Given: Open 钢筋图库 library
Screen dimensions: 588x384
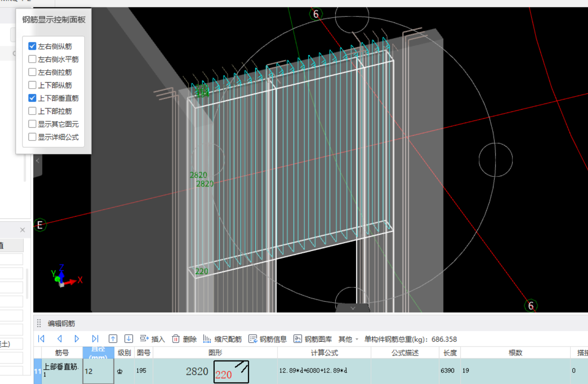Looking at the screenshot, I should (x=313, y=339).
